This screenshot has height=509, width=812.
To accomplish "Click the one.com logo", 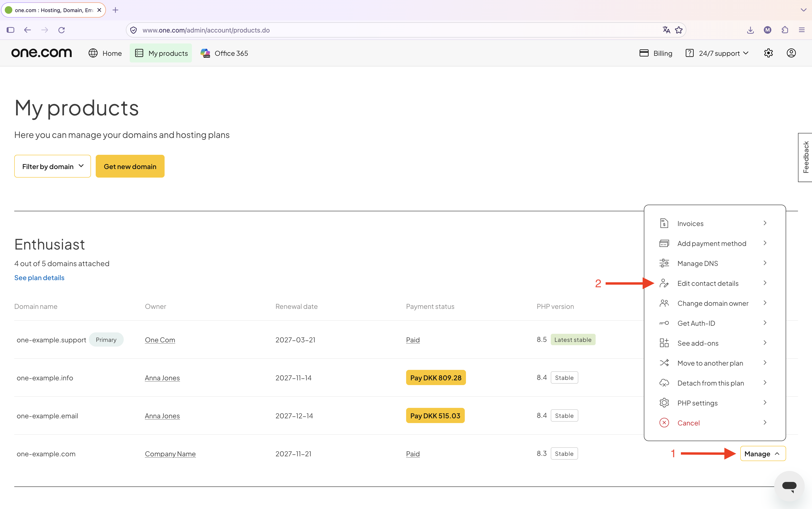I will [41, 53].
